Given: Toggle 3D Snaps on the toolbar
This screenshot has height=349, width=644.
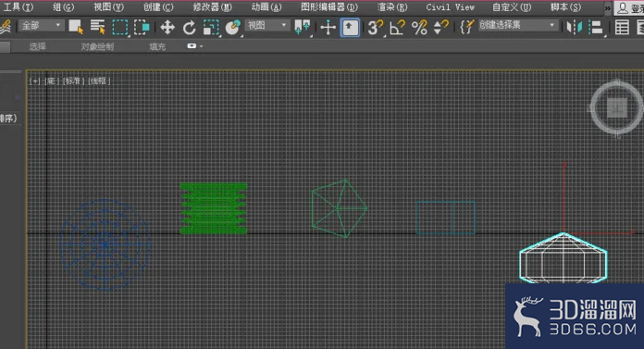Looking at the screenshot, I should pyautogui.click(x=375, y=28).
